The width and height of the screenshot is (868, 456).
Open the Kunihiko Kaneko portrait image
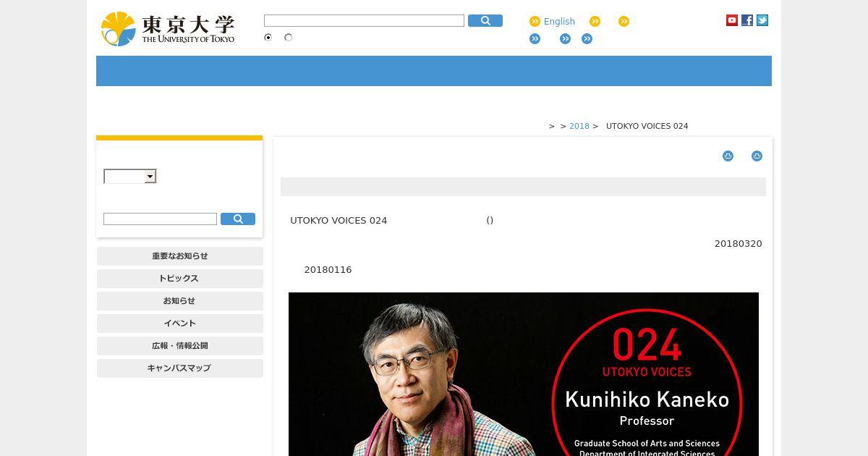(524, 374)
